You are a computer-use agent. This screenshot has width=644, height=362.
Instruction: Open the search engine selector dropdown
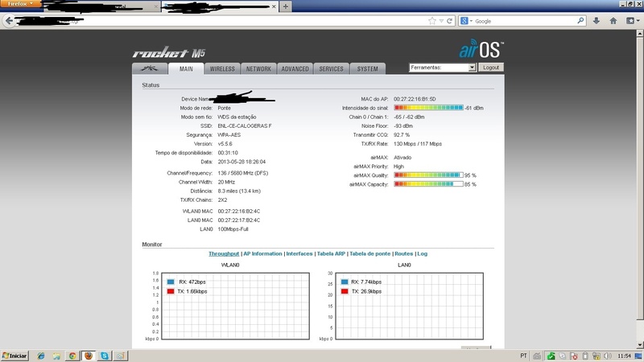(467, 21)
